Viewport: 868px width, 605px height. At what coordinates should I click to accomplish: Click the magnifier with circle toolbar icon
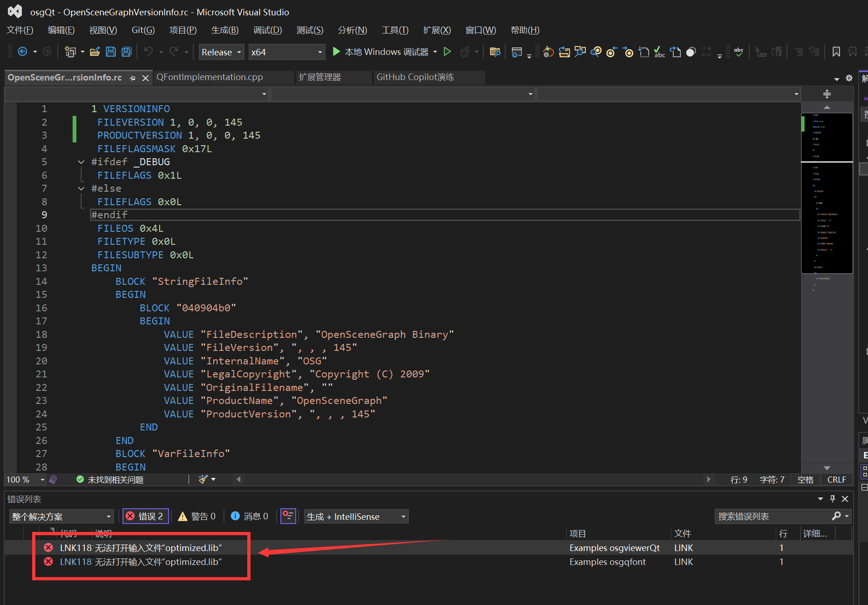point(596,52)
